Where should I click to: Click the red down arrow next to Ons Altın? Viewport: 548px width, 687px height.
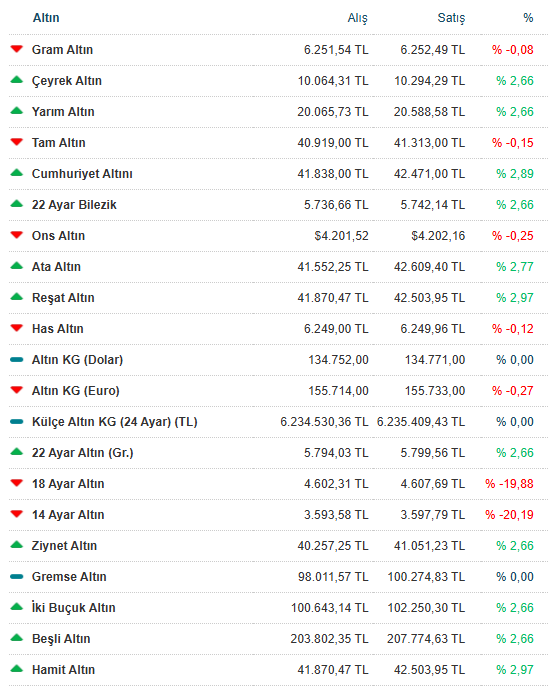17,235
